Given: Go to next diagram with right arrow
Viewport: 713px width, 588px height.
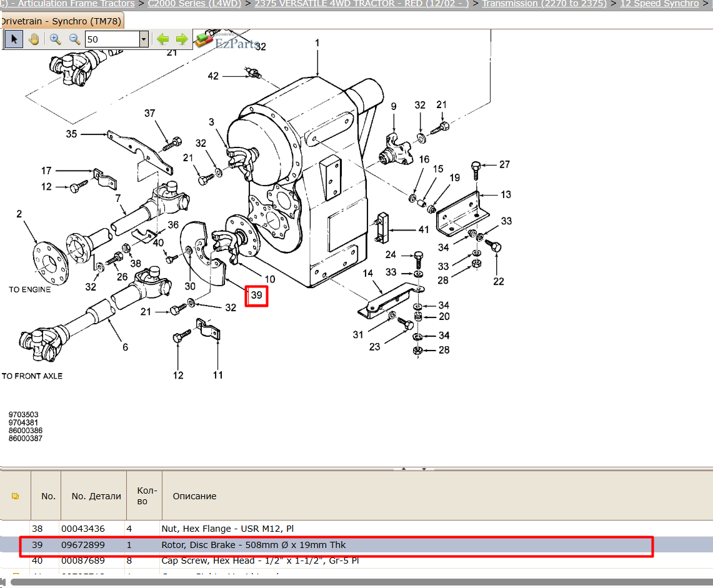Looking at the screenshot, I should point(182,39).
